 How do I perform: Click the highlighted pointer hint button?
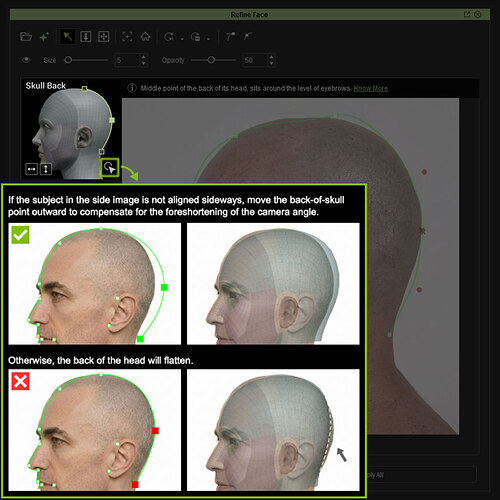[x=110, y=167]
